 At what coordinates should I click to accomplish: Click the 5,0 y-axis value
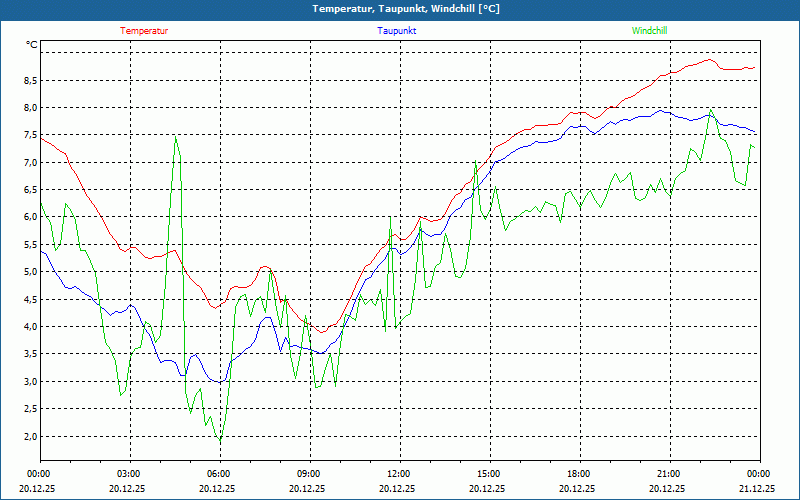coord(30,271)
